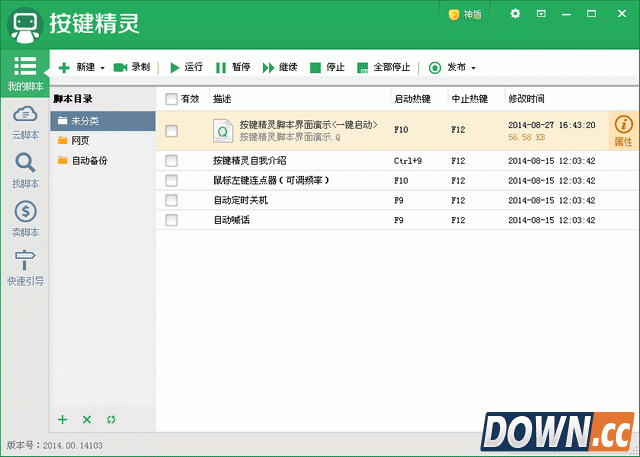The width and height of the screenshot is (640, 457).
Task: Check the 自动定时关机 row checkbox
Action: coord(171,200)
